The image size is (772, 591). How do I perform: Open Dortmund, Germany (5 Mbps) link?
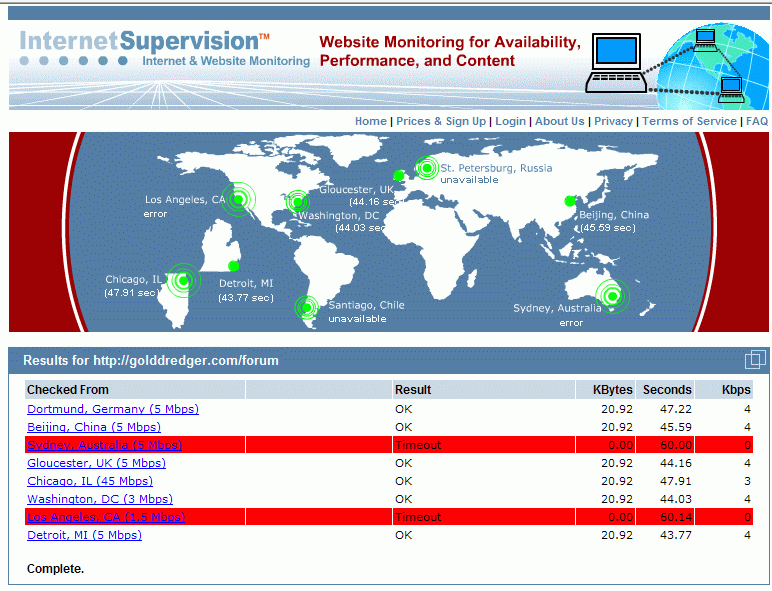113,409
